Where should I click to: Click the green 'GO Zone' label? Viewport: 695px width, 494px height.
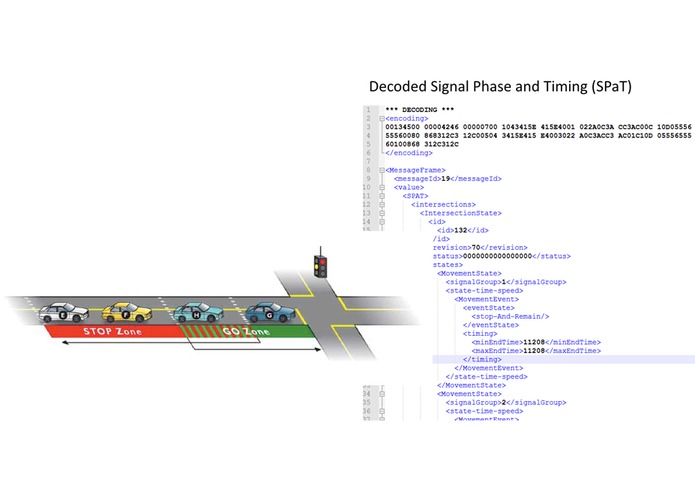[x=246, y=331]
